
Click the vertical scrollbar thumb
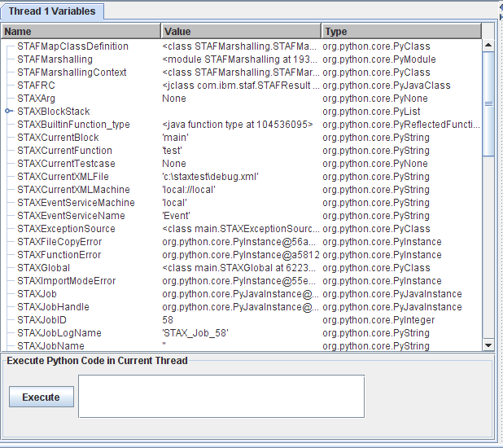488,103
